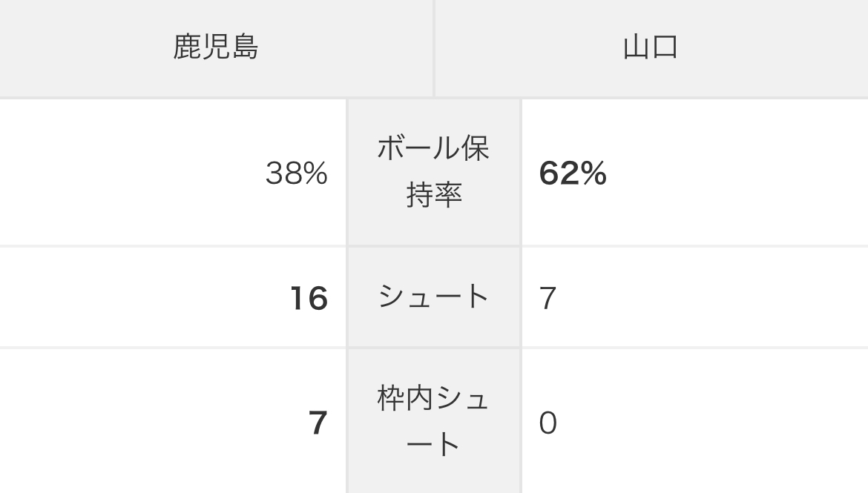Click the ボール保持率 stat label
The image size is (868, 493).
point(434,172)
